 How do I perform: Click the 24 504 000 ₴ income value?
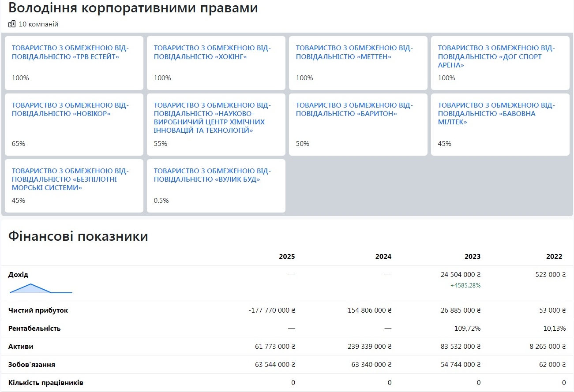461,274
